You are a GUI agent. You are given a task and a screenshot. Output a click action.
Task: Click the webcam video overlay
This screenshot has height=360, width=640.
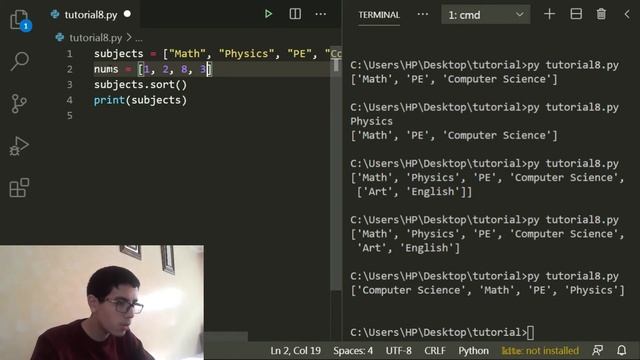tap(102, 302)
